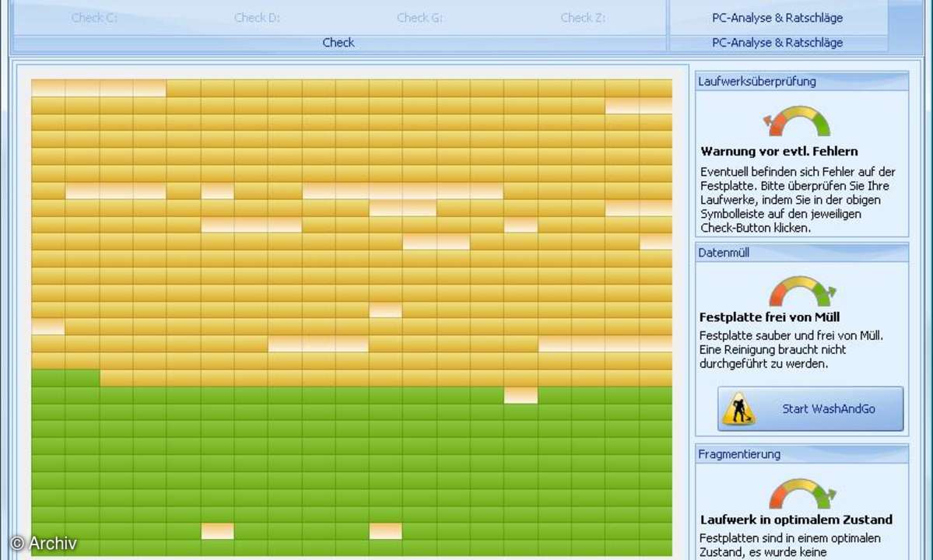
Task: Click the 'Warnung vor evtl. Fehlern' heading
Action: [779, 152]
